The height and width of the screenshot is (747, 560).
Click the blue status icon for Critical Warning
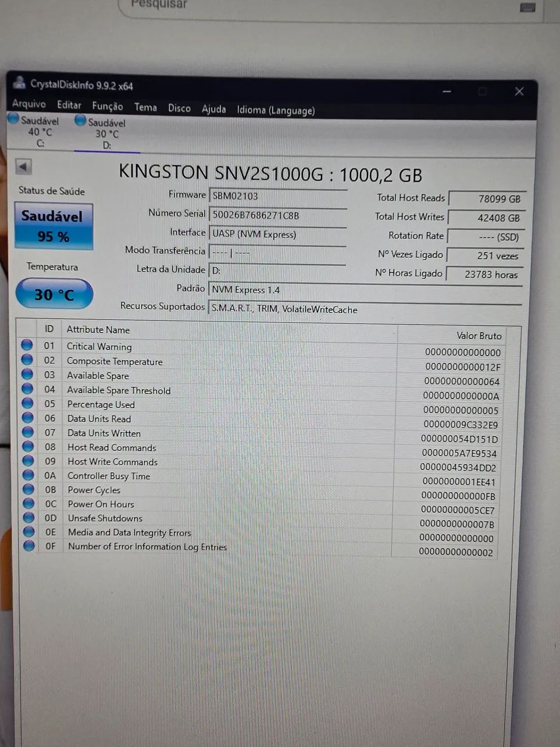pos(27,345)
